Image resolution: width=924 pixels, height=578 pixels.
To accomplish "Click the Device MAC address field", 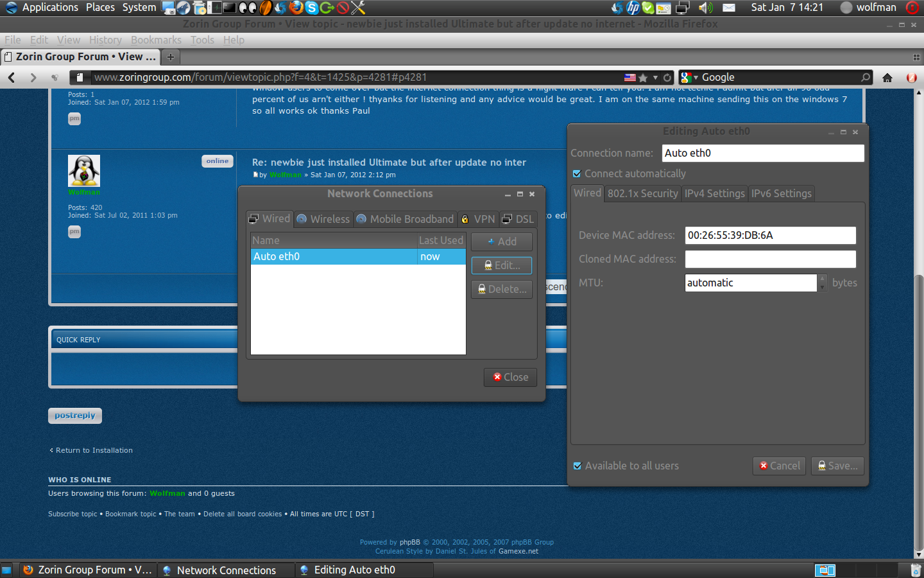I will coord(770,235).
